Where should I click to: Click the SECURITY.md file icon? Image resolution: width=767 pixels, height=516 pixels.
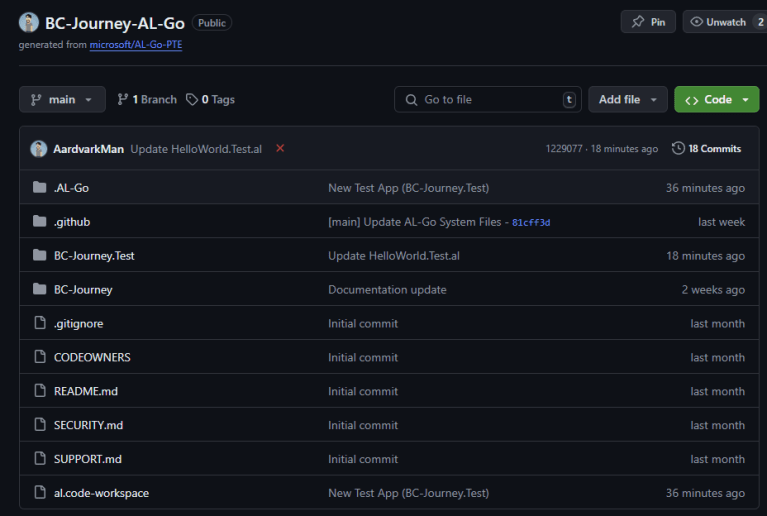40,425
